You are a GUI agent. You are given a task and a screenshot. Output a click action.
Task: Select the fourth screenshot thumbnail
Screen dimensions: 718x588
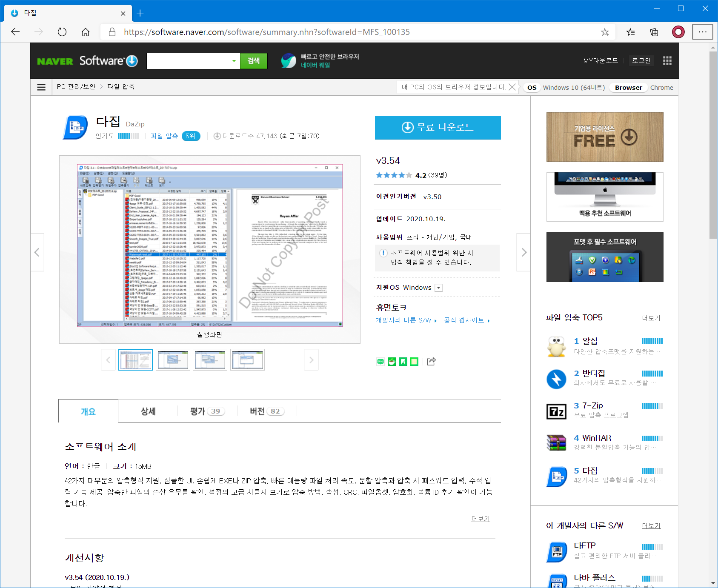247,360
